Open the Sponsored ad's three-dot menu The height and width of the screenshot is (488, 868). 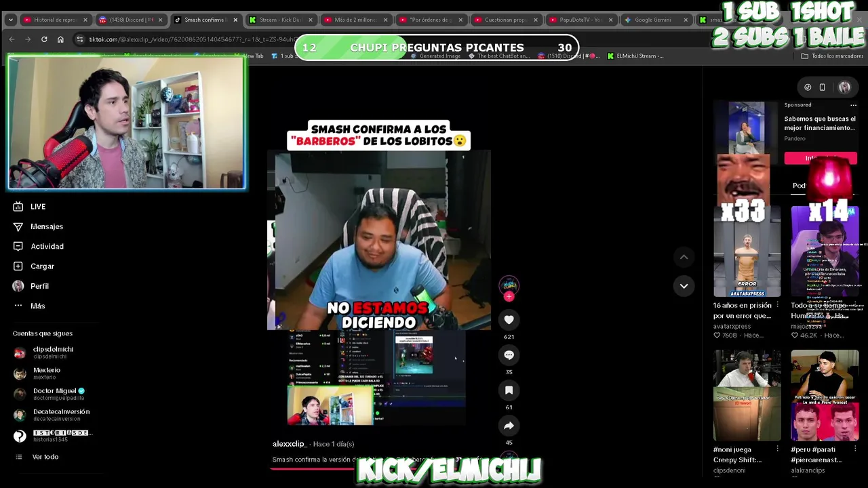pyautogui.click(x=853, y=105)
